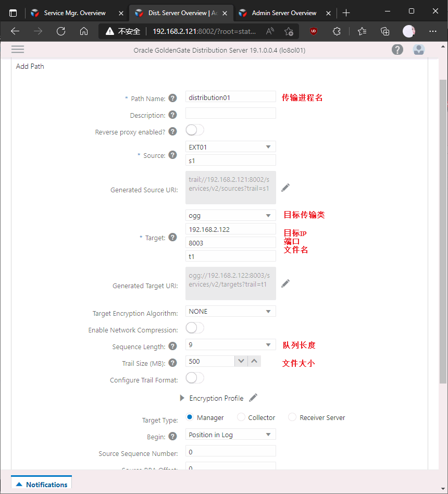Expand the Notifications panel
This screenshot has height=494, width=448.
(41, 484)
